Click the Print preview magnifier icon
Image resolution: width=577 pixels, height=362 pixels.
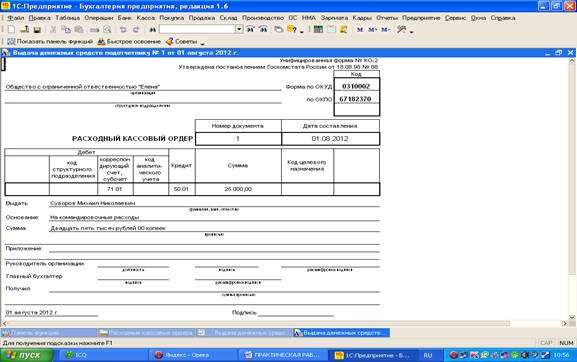107,29
